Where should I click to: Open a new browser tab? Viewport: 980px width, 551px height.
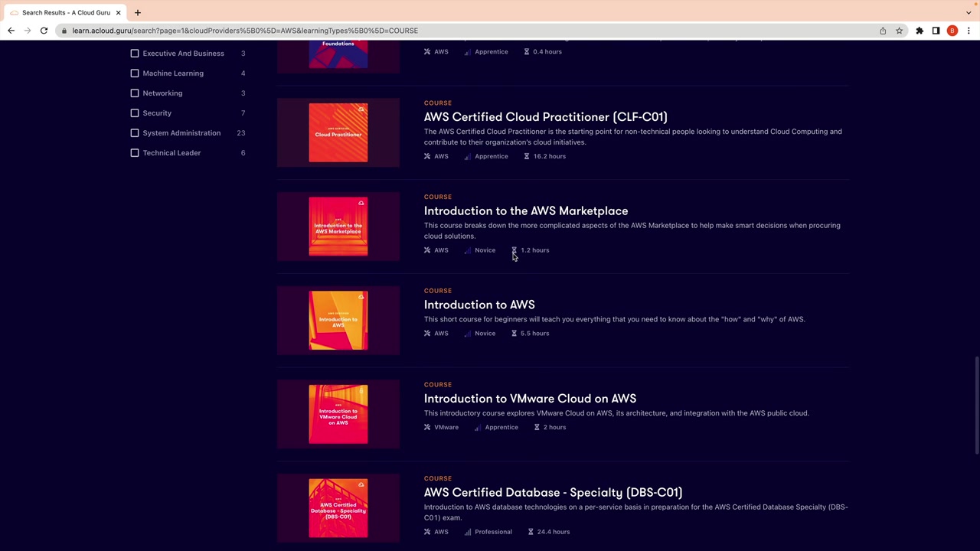(x=138, y=12)
